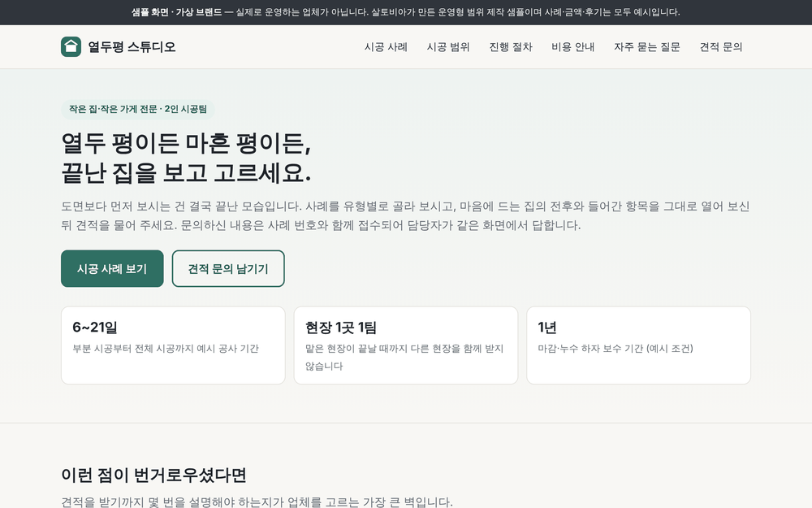
Task: Click the 현장 1곳 1팀 stat card
Action: pyautogui.click(x=406, y=345)
